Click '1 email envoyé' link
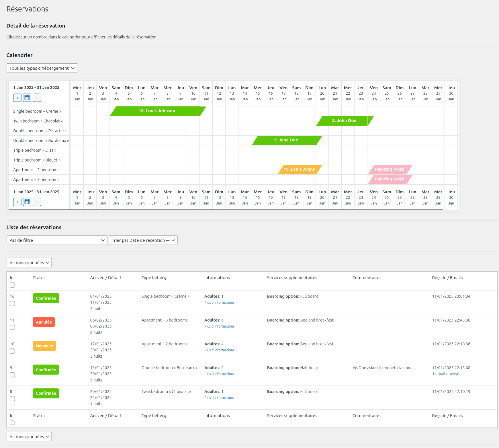Viewport: 499px width, 448px height. click(445, 374)
